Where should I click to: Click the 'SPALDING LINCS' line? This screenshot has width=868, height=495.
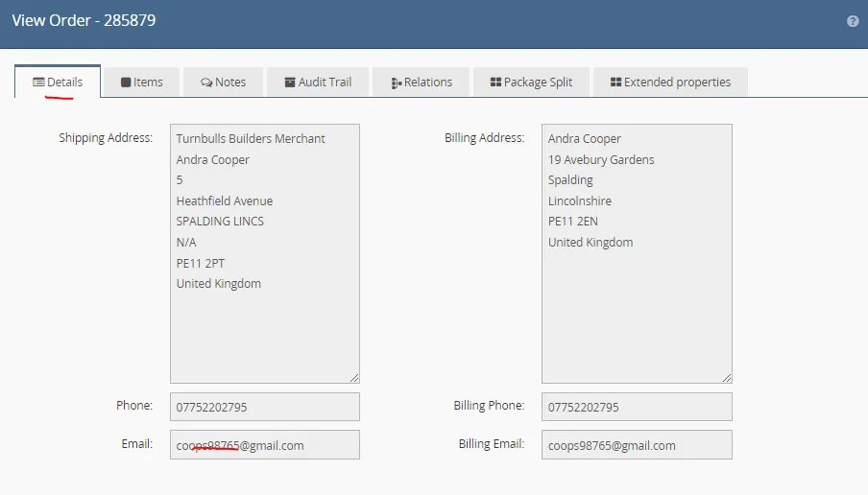(x=220, y=222)
